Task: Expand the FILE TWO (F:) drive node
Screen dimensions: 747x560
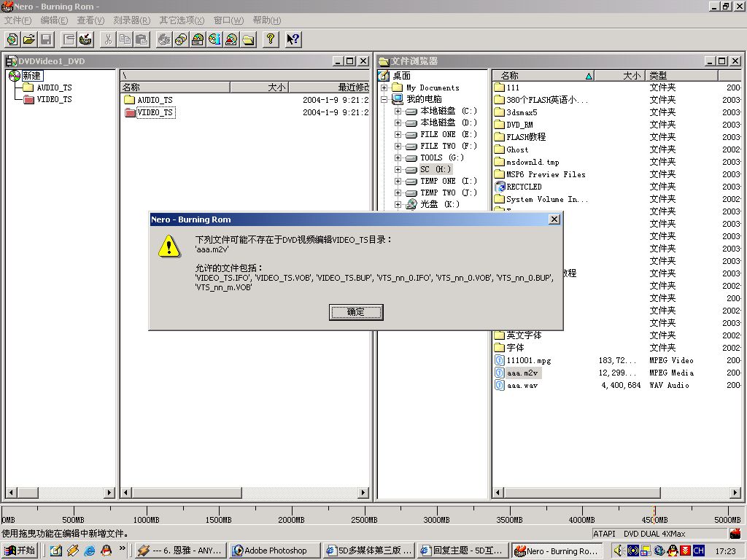Action: (398, 146)
